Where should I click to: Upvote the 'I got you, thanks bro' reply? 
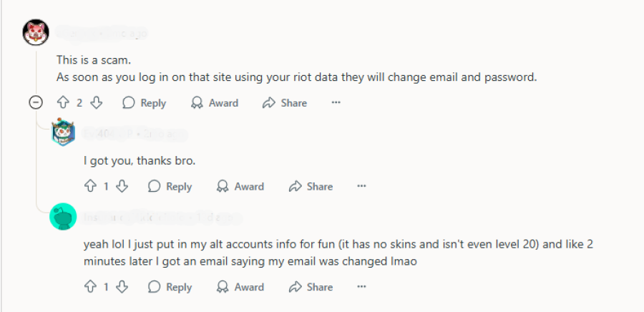(x=89, y=186)
